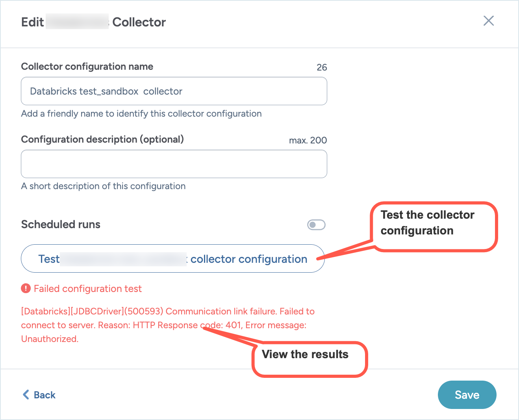Click the 'Failed configuration test' message
The image size is (519, 420).
click(x=87, y=289)
